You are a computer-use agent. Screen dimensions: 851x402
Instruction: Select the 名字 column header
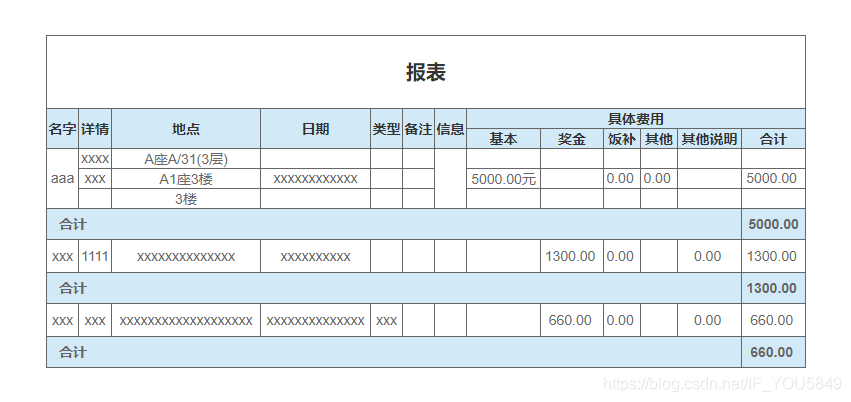[x=62, y=129]
